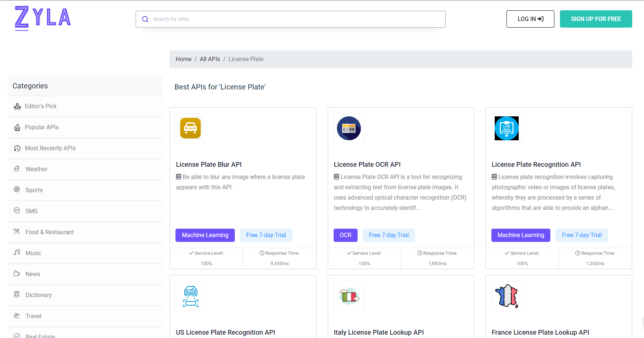The image size is (644, 338).
Task: Focus the Search for APIs field
Action: 290,19
